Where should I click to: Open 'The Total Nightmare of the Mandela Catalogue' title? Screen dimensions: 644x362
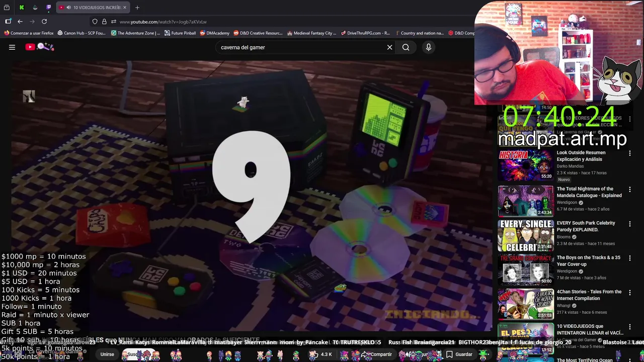click(589, 192)
